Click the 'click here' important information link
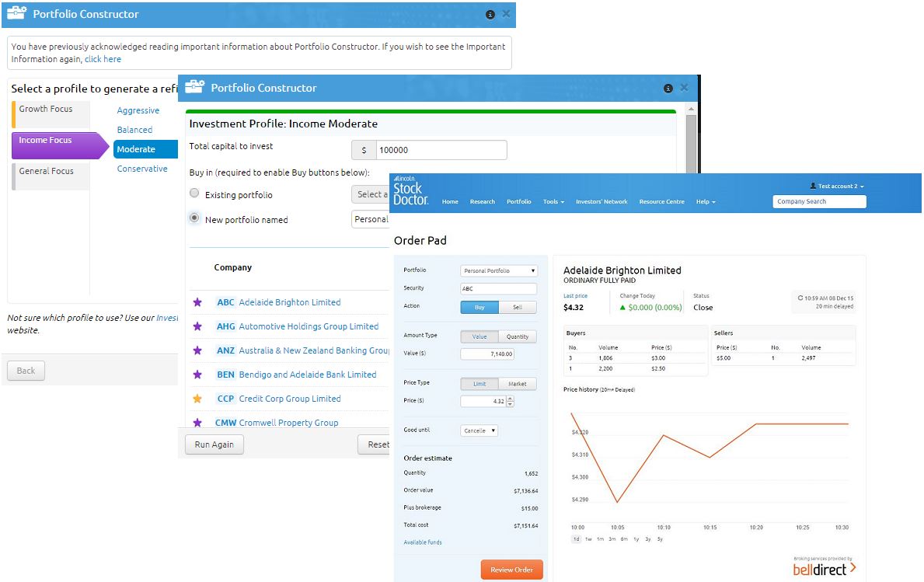 tap(103, 59)
